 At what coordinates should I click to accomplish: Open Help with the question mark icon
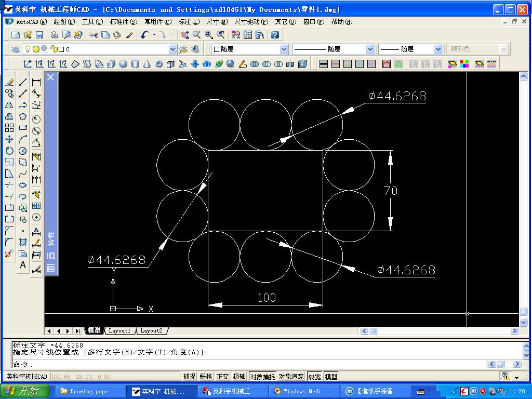[x=275, y=35]
